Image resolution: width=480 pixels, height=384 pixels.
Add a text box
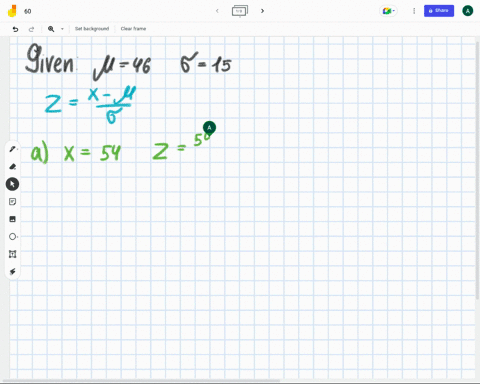click(x=13, y=254)
